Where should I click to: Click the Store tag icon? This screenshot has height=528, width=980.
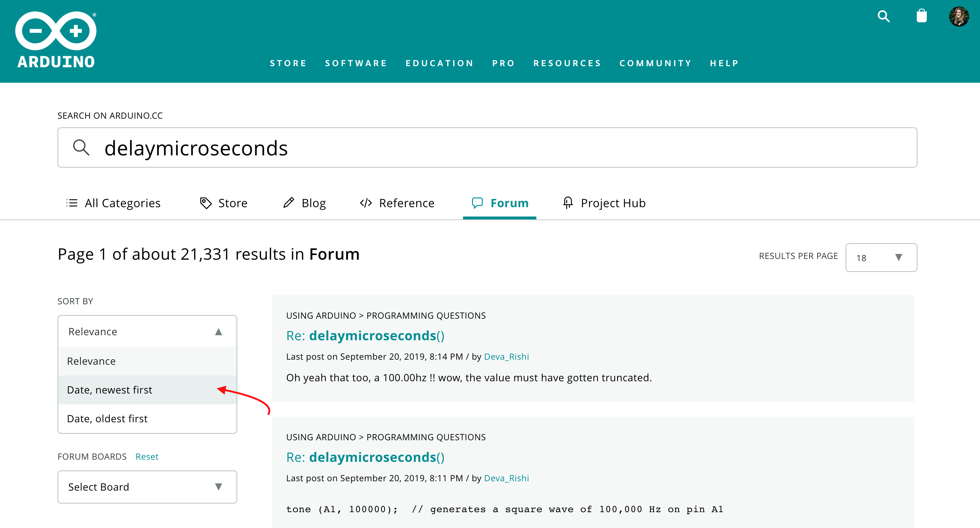tap(206, 203)
